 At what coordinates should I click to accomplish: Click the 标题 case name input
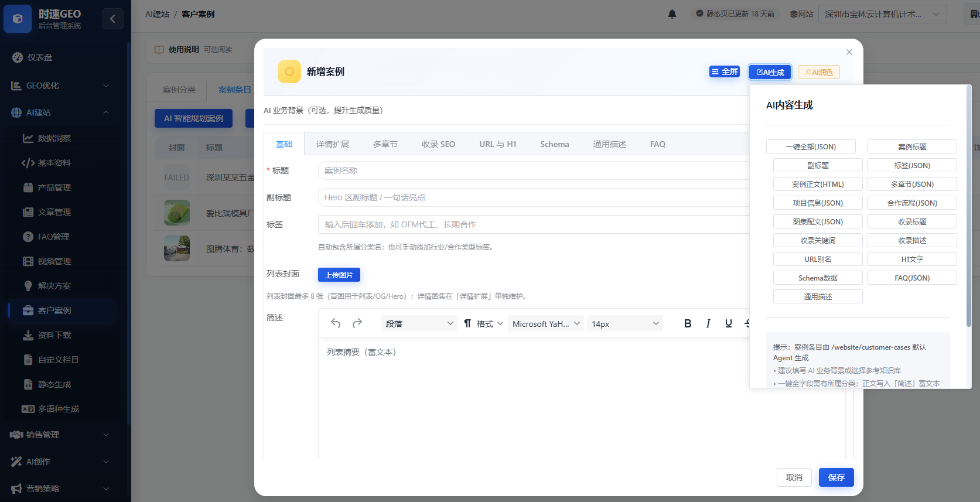point(533,170)
